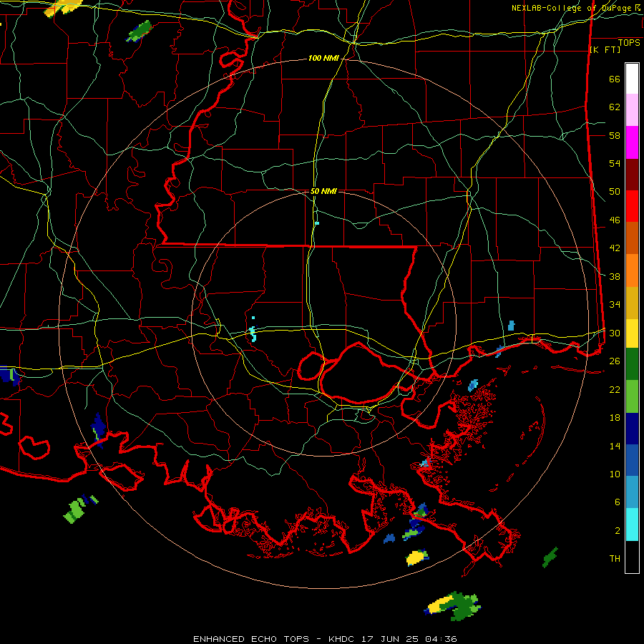Click the legend value "38"

click(x=615, y=276)
